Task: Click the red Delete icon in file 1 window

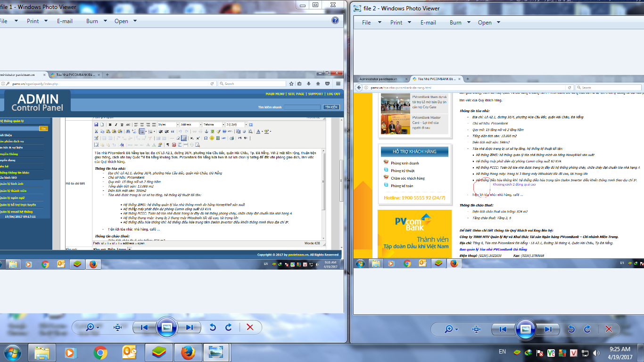Action: [x=250, y=327]
